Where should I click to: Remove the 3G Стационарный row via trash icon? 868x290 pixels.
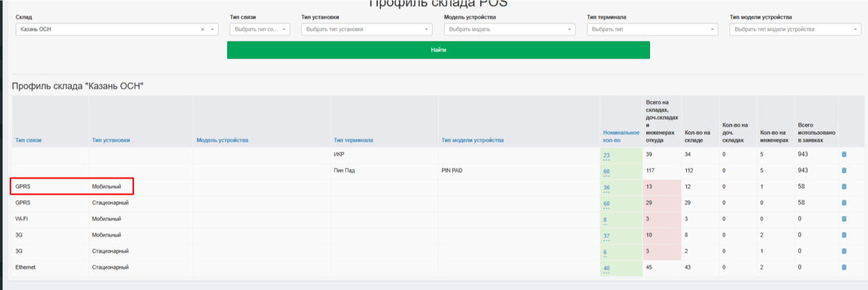point(844,251)
